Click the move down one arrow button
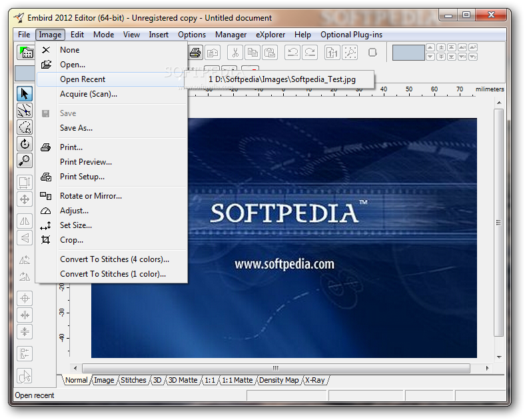 click(x=430, y=57)
